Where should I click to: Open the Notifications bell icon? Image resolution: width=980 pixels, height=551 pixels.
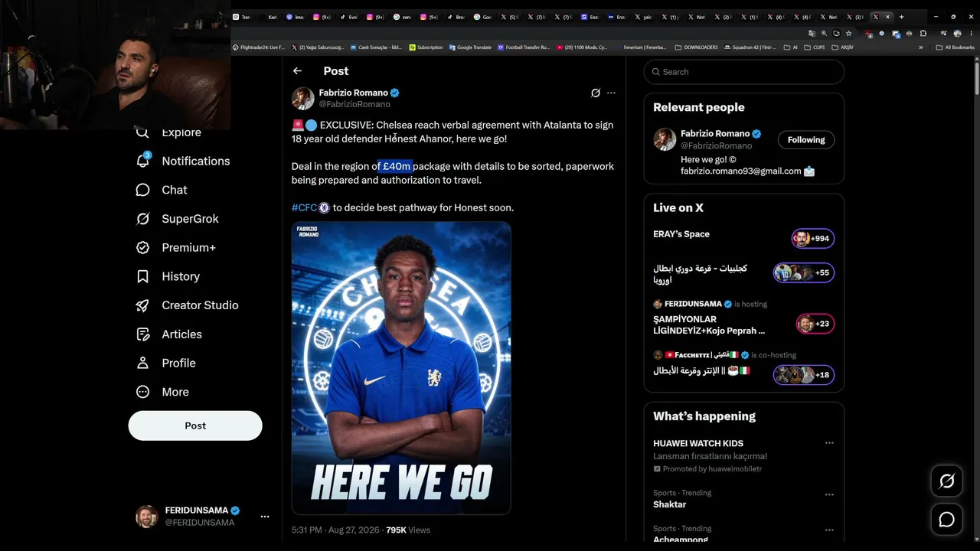click(x=143, y=161)
